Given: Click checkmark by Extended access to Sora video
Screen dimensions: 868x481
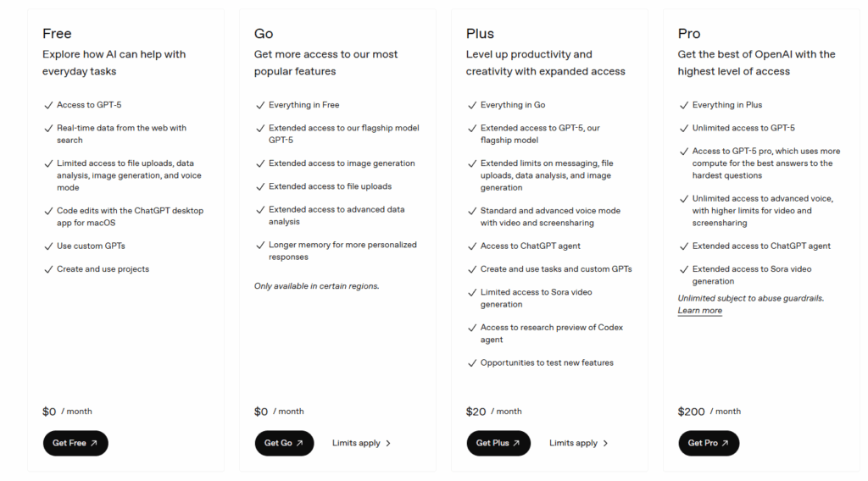Looking at the screenshot, I should click(683, 269).
